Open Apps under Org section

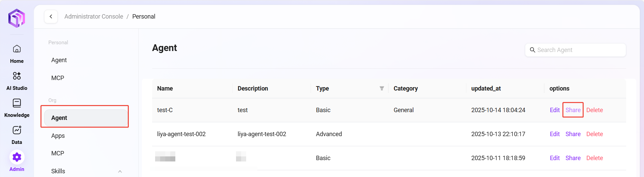[x=58, y=136]
